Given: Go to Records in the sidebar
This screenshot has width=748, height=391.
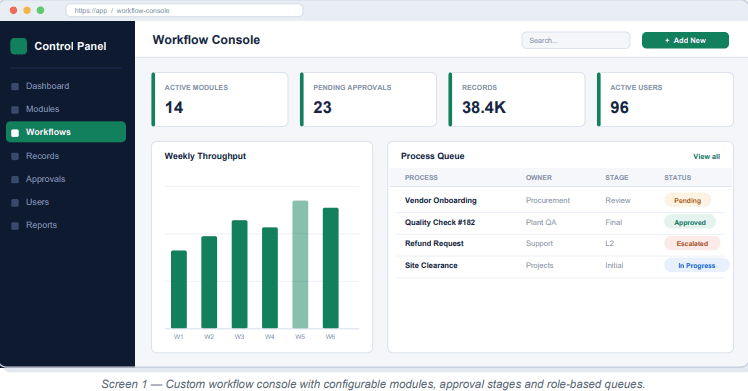Looking at the screenshot, I should click(x=66, y=156).
